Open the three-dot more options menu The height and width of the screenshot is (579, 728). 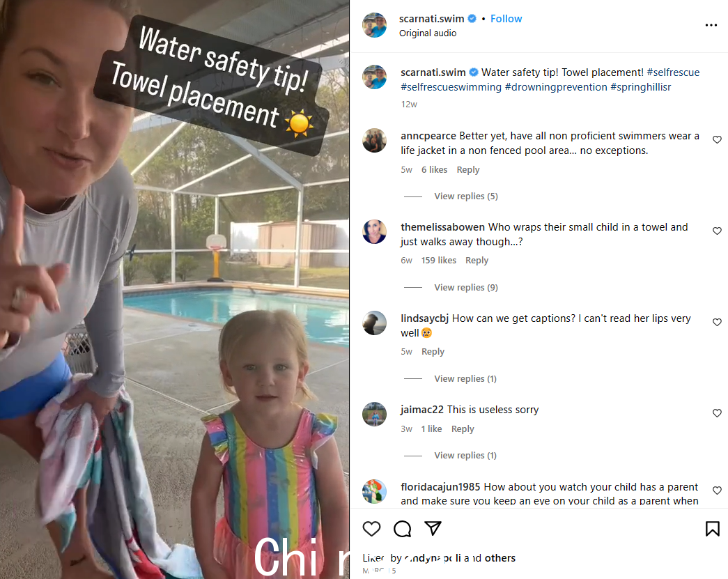pos(711,25)
